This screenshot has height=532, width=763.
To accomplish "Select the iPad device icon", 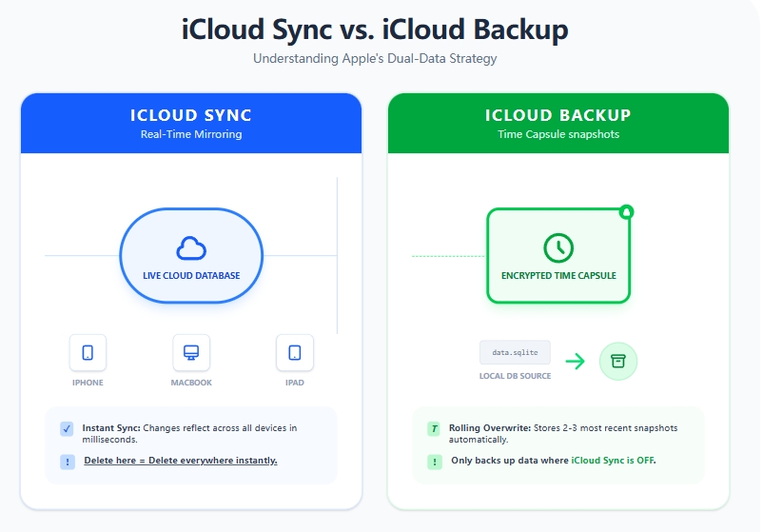I will 294,352.
